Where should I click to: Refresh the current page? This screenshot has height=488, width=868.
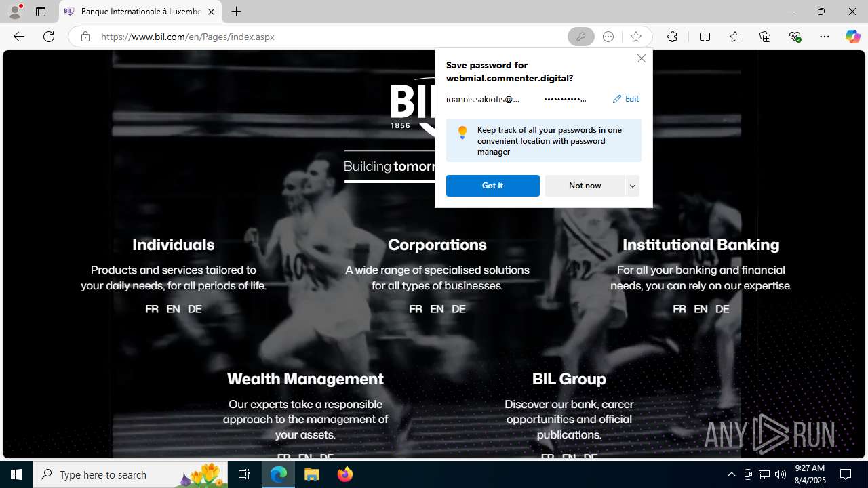point(49,37)
